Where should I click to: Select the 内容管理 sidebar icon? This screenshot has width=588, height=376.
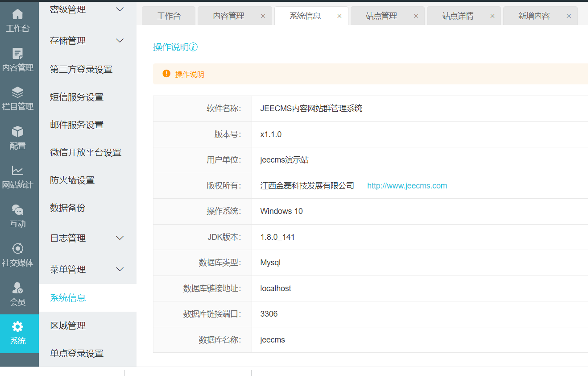coord(17,54)
